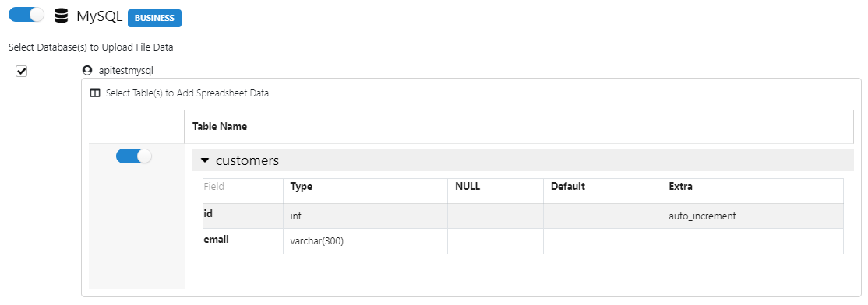The image size is (868, 305).
Task: Click the NULL column header
Action: click(x=468, y=187)
